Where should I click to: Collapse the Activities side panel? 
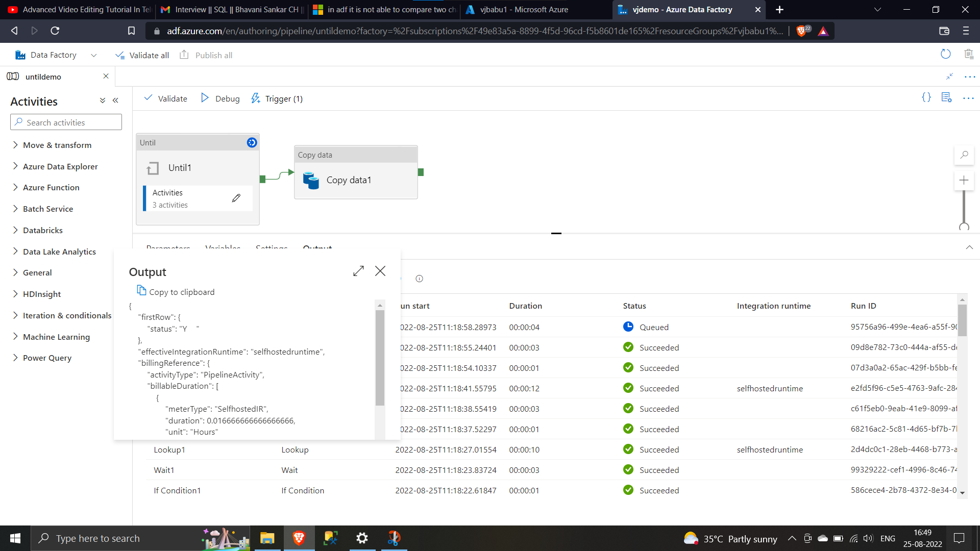point(115,101)
